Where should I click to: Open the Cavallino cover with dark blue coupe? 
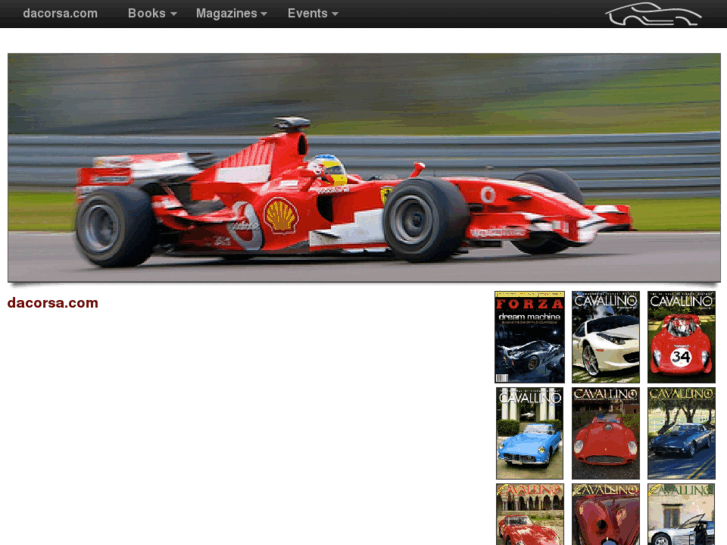click(x=681, y=433)
